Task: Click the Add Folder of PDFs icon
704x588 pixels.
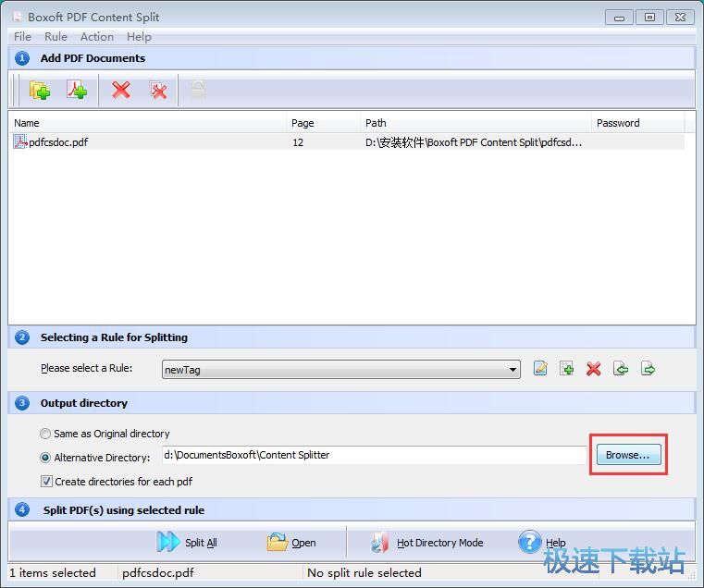Action: tap(40, 90)
